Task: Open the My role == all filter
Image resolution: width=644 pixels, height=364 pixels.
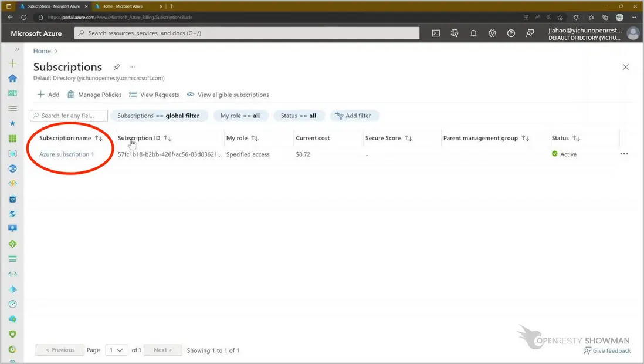Action: [240, 116]
